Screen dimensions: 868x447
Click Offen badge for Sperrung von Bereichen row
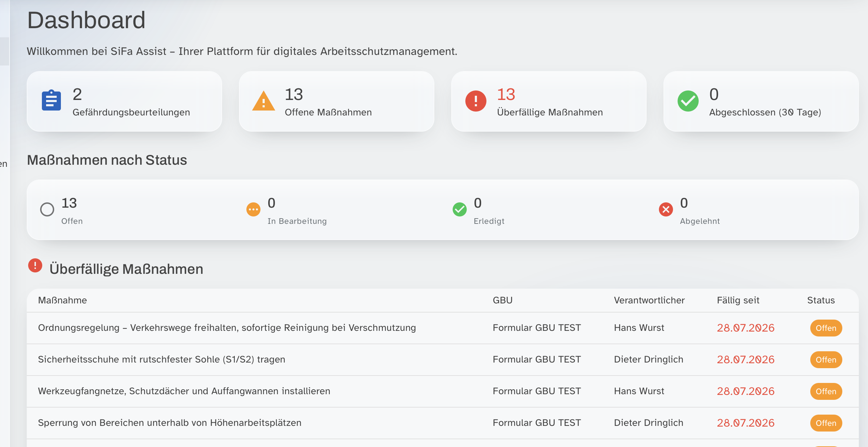(x=826, y=423)
